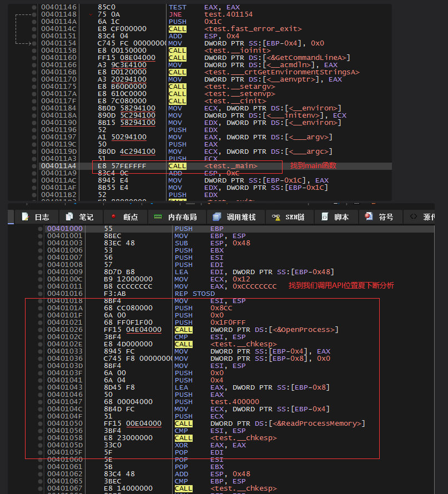Screen dimensions: 448x494
Task: Select the SEH链 tab
Action: pos(289,217)
